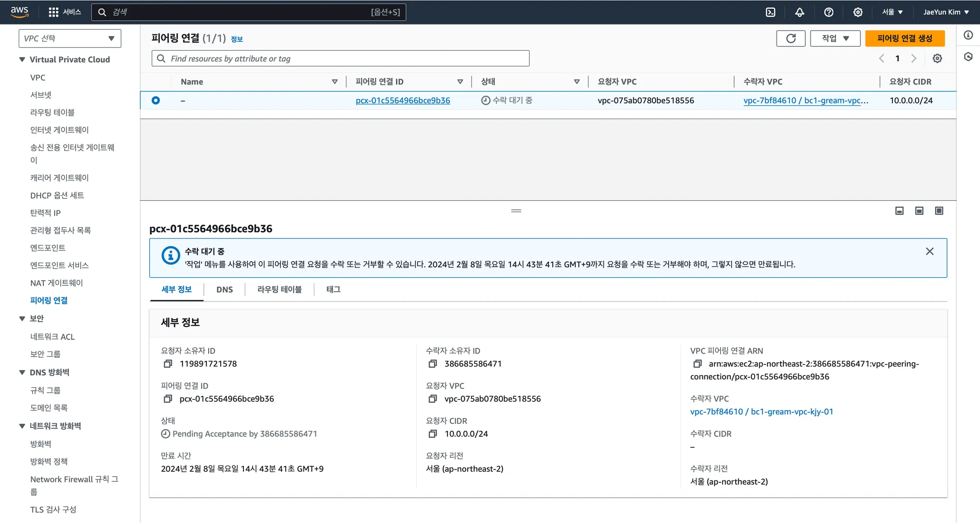Open the 작업 actions dropdown

(835, 38)
